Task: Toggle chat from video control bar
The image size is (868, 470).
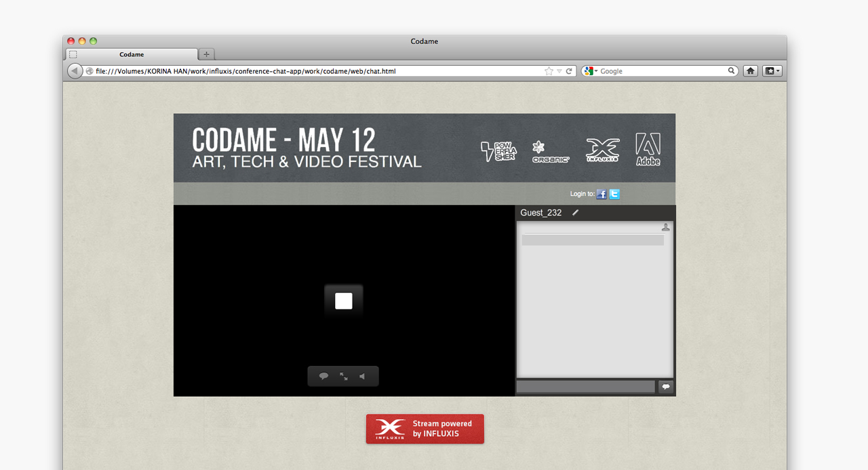Action: pyautogui.click(x=324, y=376)
